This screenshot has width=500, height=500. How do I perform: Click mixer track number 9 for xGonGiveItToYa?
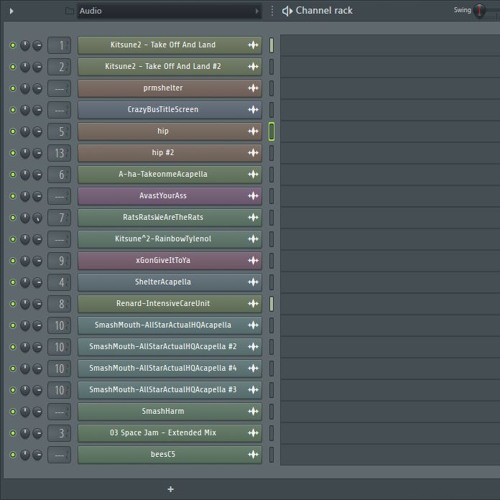tap(59, 261)
